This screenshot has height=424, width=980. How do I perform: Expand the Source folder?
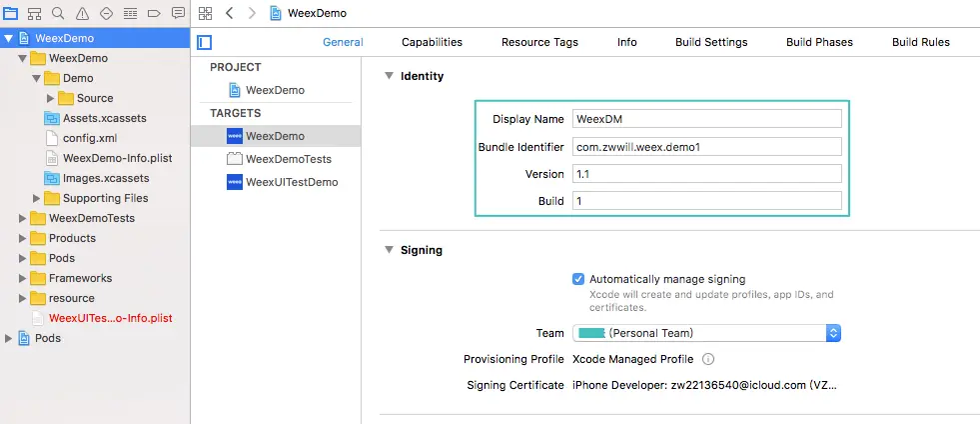[x=51, y=98]
